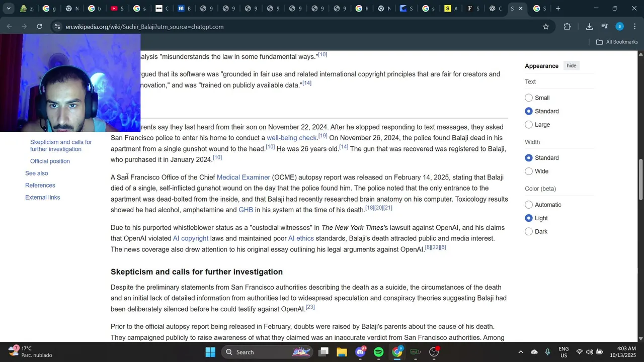The image size is (644, 362).
Task: Switch to the YouTube tab
Action: coord(117,9)
